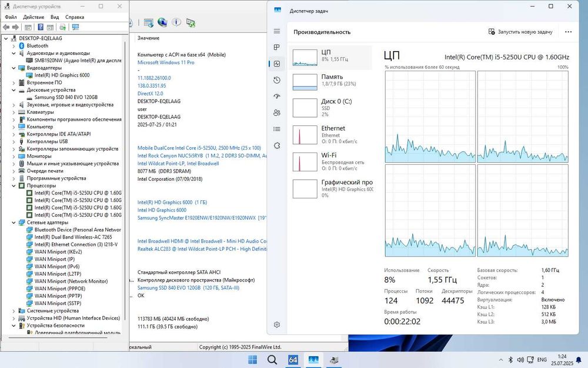Click AIDA64 report wizard toolbar icon

[x=149, y=23]
